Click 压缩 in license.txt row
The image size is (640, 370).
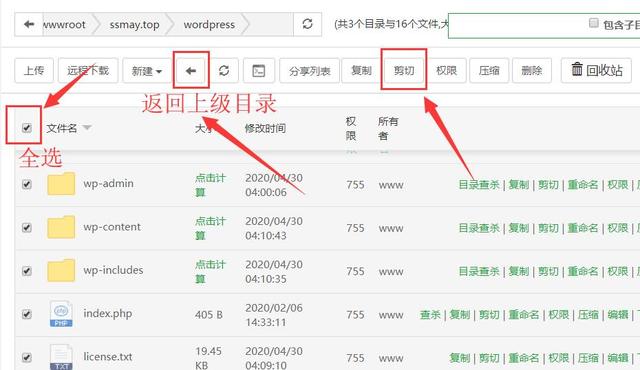point(588,358)
